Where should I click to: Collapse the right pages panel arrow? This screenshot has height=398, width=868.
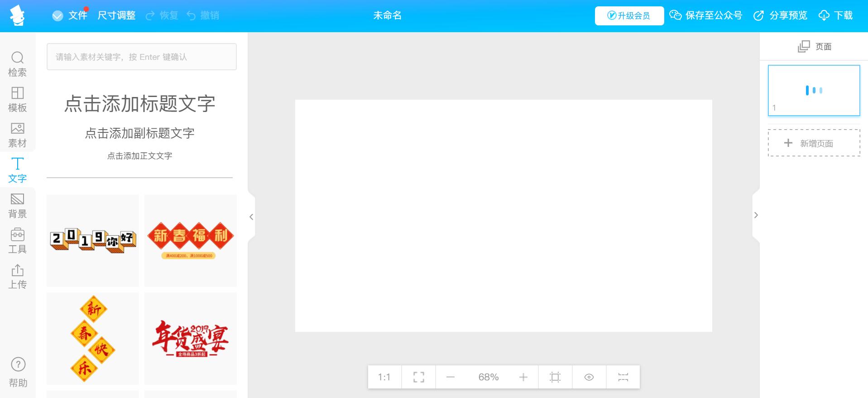tap(756, 215)
